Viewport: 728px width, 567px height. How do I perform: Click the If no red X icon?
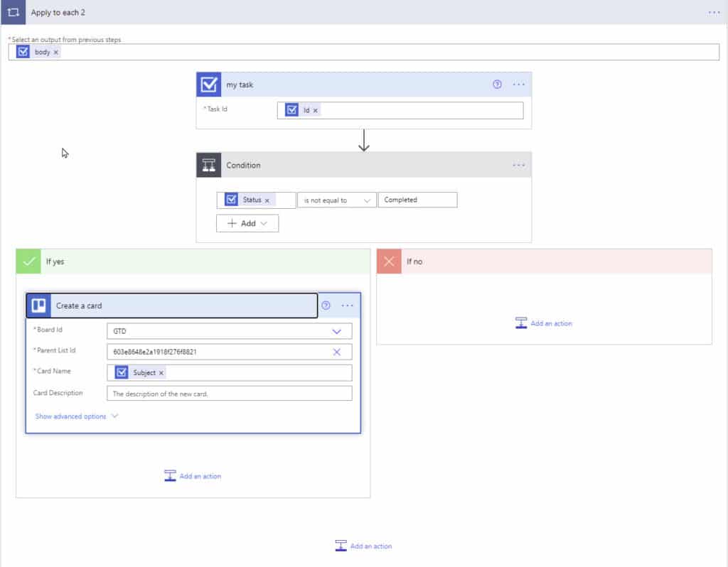point(389,261)
